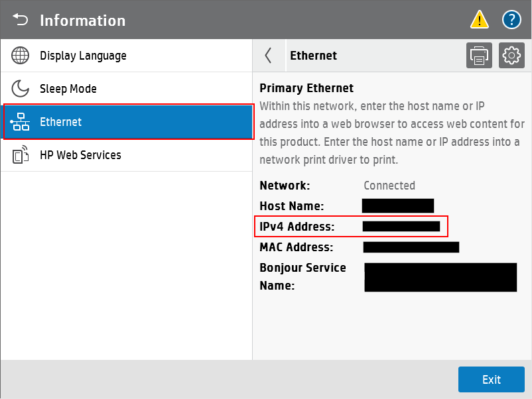
Task: Click the MAC Address label
Action: click(x=296, y=247)
